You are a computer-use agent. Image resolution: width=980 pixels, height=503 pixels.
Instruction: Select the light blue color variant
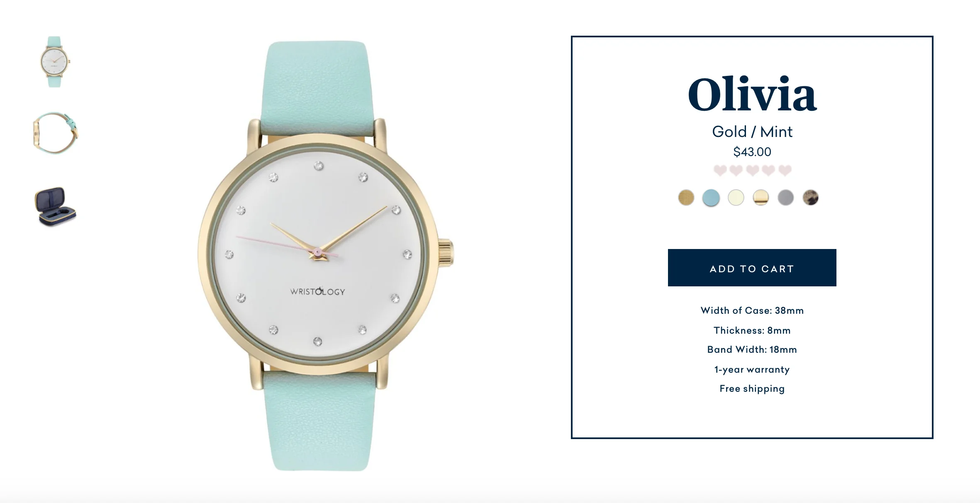pos(711,198)
